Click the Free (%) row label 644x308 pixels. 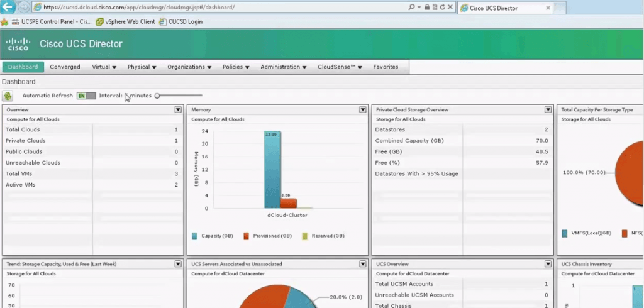point(387,163)
